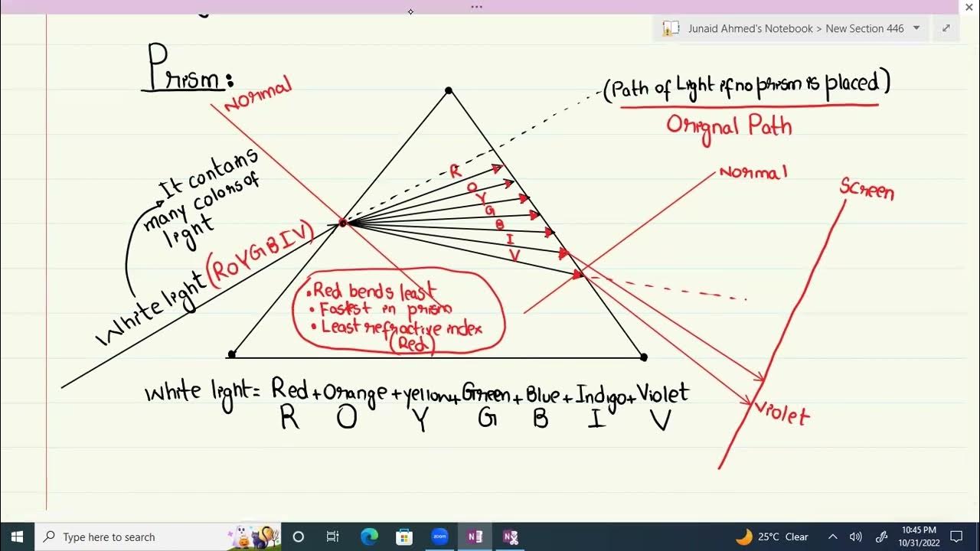The image size is (980, 551).
Task: Open the notebook icon beside Junaid Ahmed's Notebook
Action: [671, 28]
